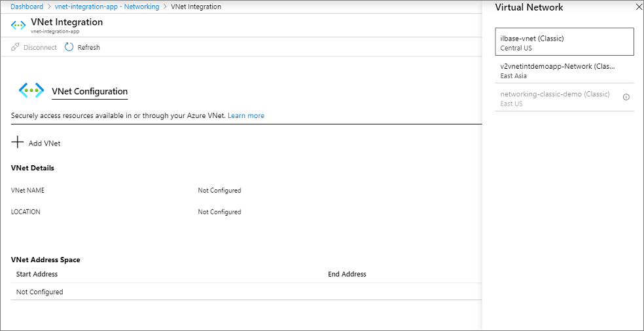Click the VNet Address Space heading

coord(46,260)
